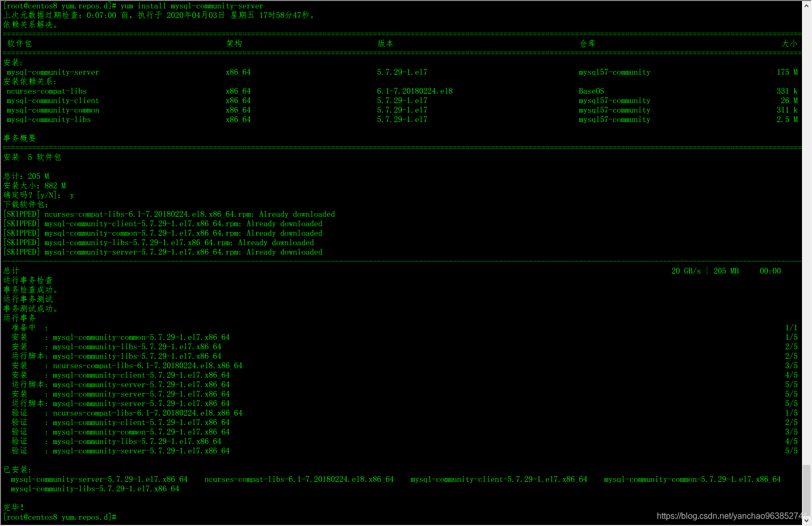Click the [SKIPPED] ncurses-compat-libs rpm line
The height and width of the screenshot is (526, 812).
click(x=169, y=214)
